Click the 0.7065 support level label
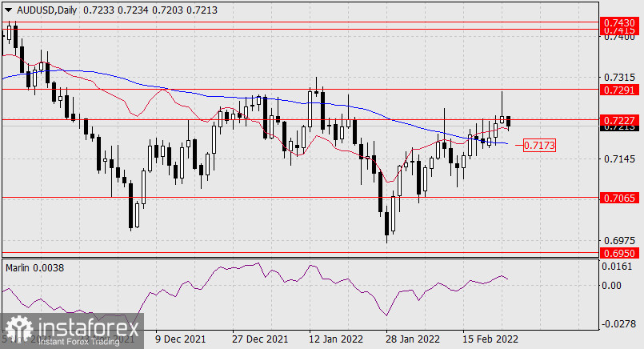 (x=619, y=196)
